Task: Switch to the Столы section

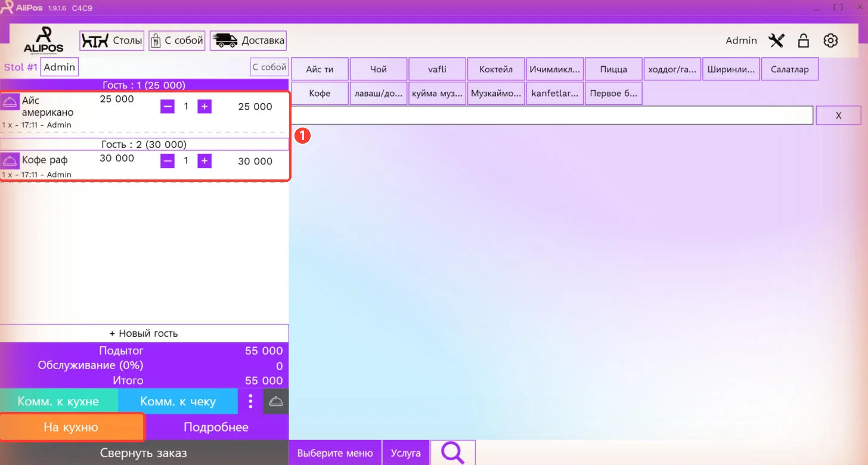Action: 112,41
